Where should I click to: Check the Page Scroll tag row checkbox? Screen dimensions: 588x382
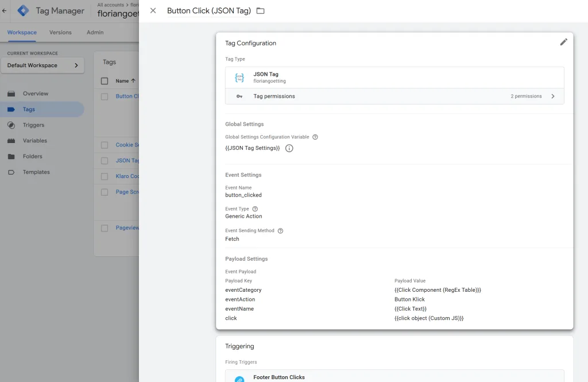coord(105,192)
